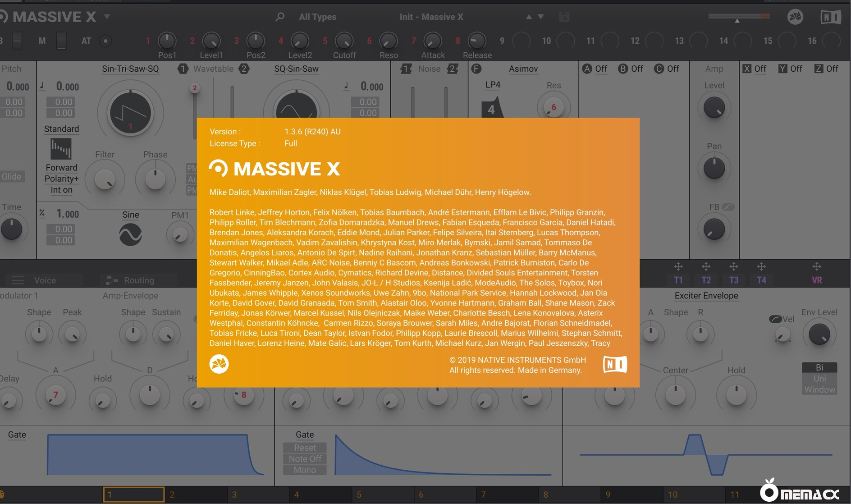Click the search magnifier icon in header

click(280, 17)
